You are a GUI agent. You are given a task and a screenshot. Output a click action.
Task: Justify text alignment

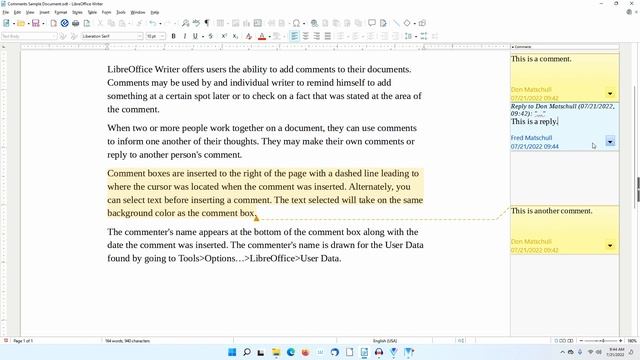click(x=327, y=36)
